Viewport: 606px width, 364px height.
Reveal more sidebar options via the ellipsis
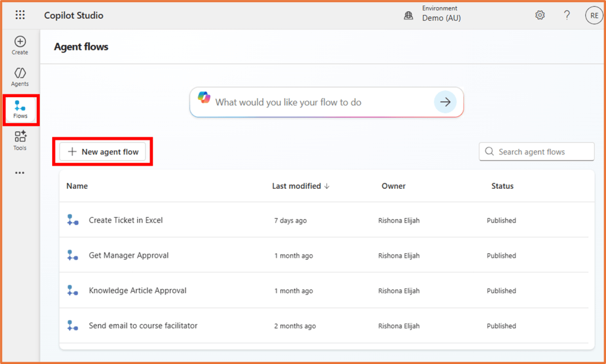click(20, 172)
